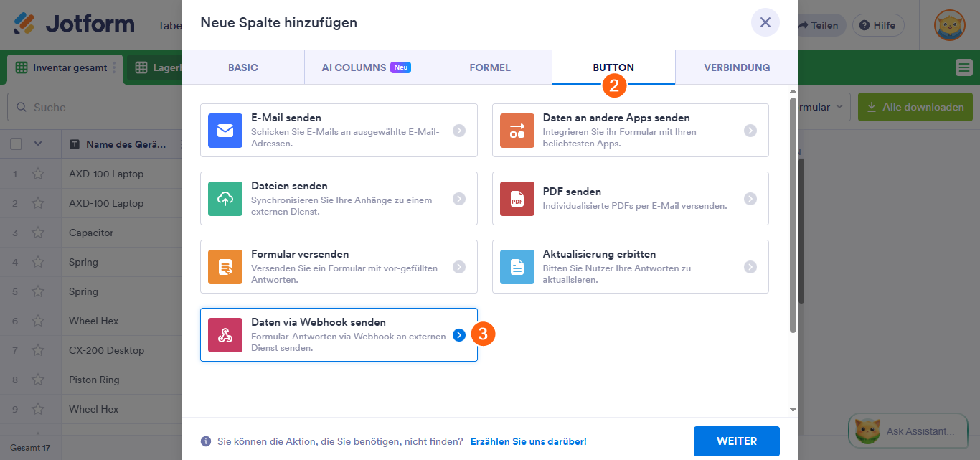Click the PDF senden icon

click(518, 199)
